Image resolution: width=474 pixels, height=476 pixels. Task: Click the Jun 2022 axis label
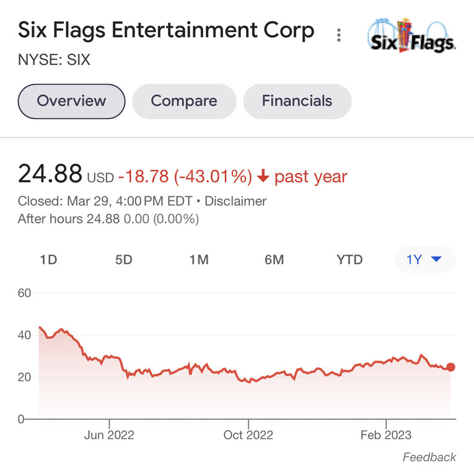(x=109, y=434)
